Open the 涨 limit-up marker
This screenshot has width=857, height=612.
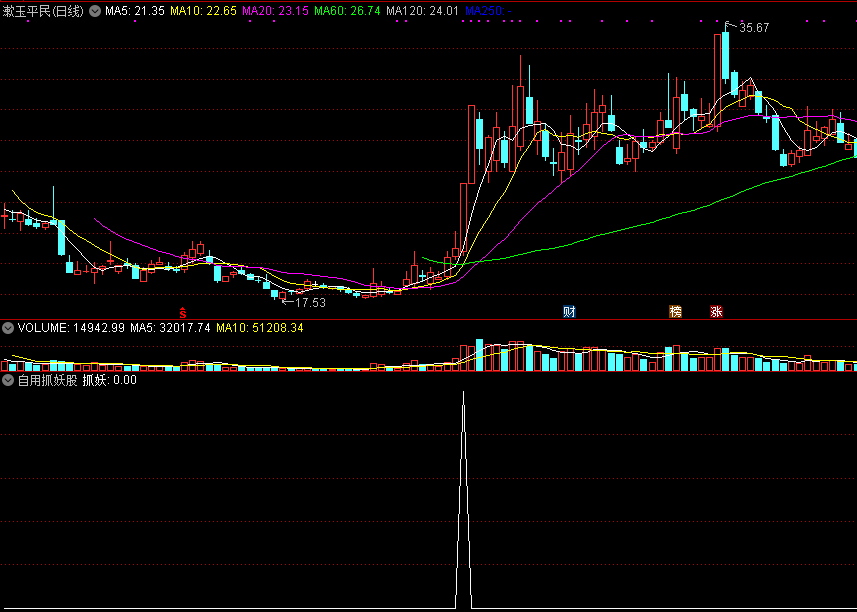pyautogui.click(x=717, y=312)
